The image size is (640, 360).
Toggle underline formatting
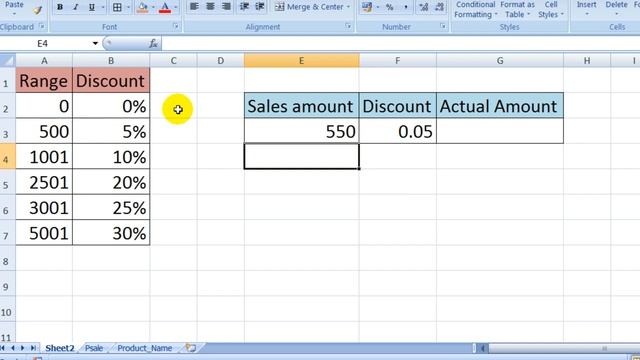point(91,7)
